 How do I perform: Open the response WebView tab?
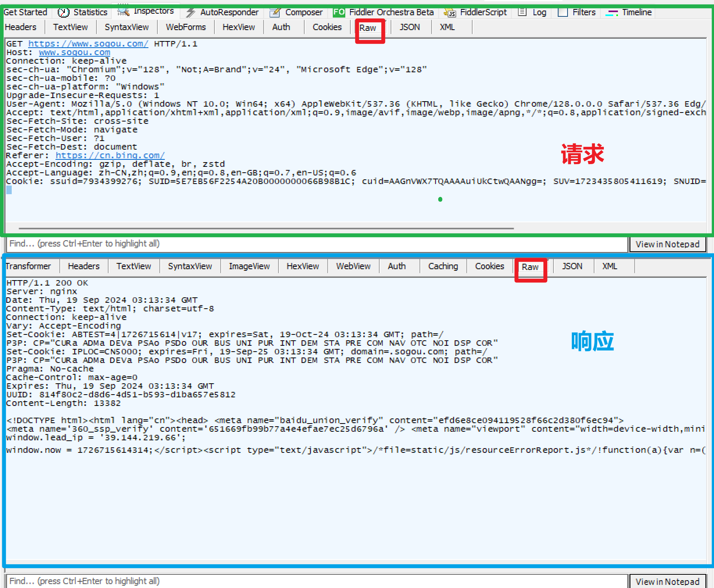point(353,266)
